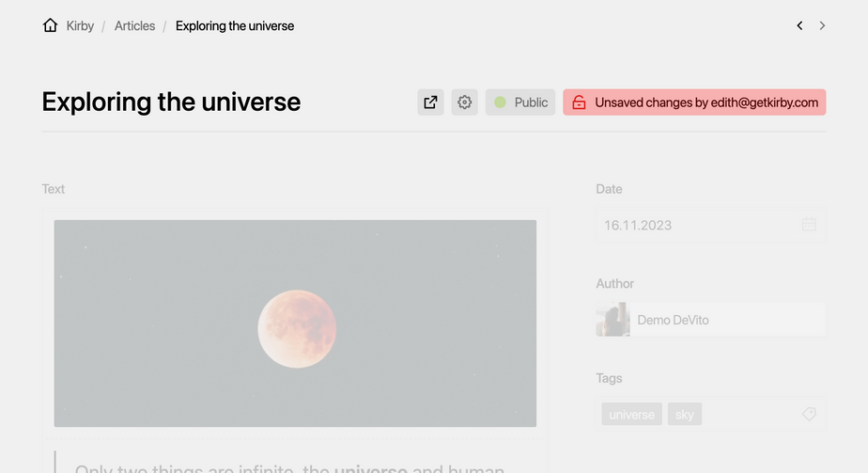
Task: Click the tag icon in Tags field
Action: pos(809,414)
